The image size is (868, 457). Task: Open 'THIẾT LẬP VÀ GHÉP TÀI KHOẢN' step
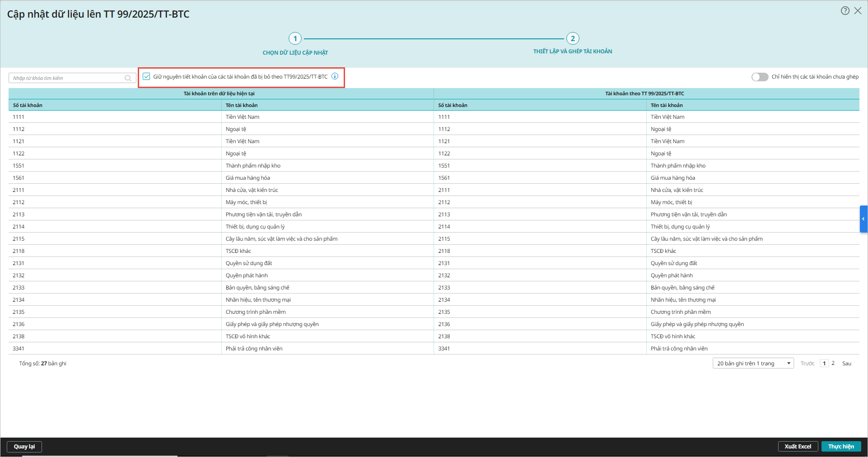tap(573, 51)
